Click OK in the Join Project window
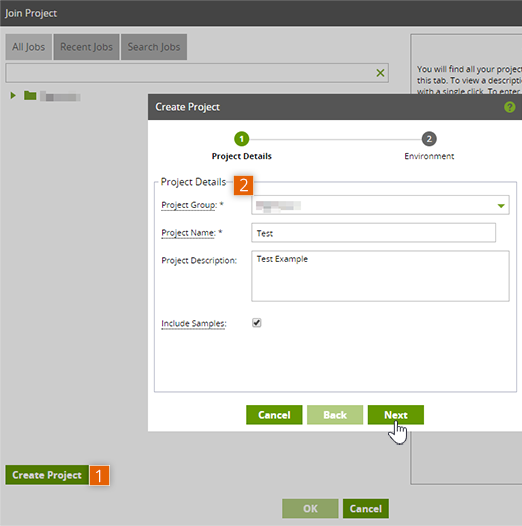522x526 pixels. [x=310, y=509]
